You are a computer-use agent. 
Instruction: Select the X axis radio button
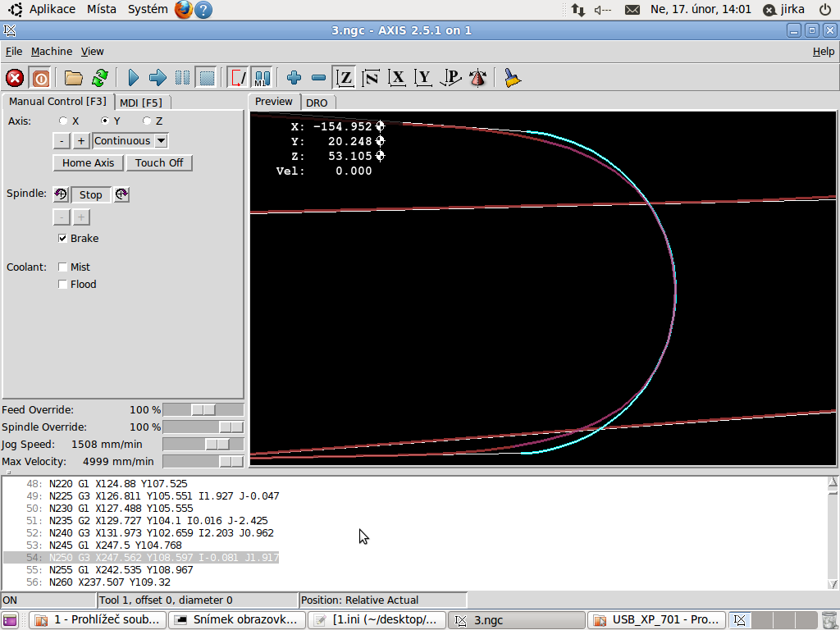coord(63,121)
